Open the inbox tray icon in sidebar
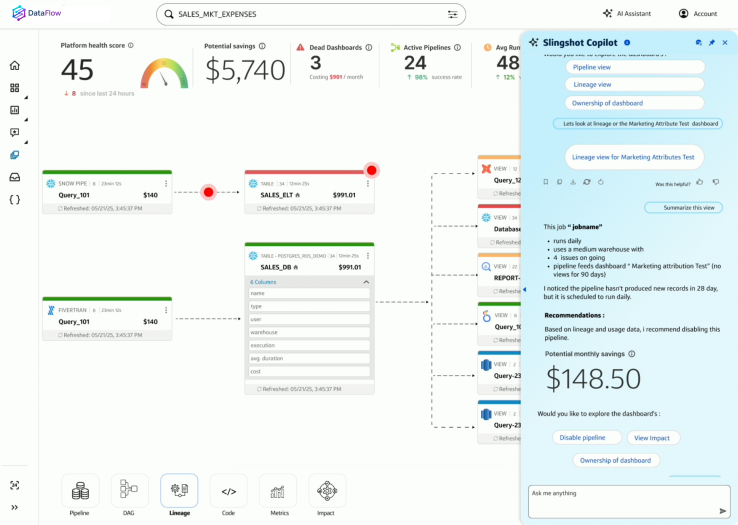Image resolution: width=738 pixels, height=525 pixels. tap(15, 177)
